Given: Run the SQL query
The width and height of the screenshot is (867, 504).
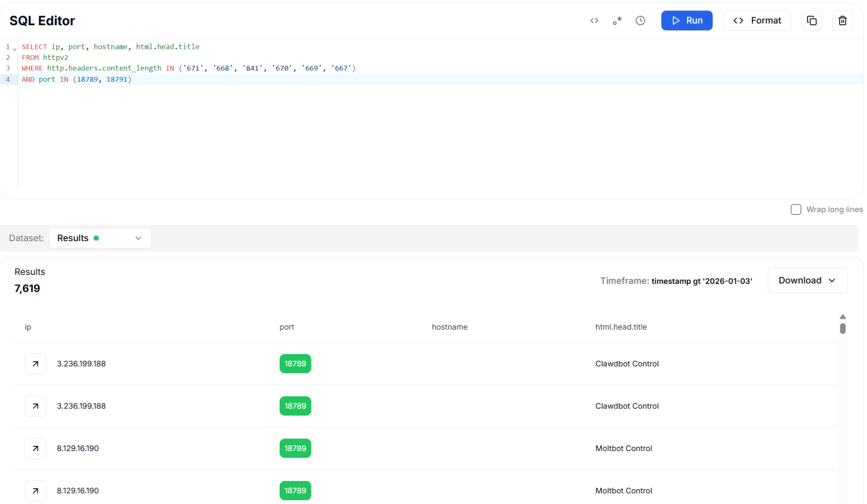Looking at the screenshot, I should tap(687, 20).
